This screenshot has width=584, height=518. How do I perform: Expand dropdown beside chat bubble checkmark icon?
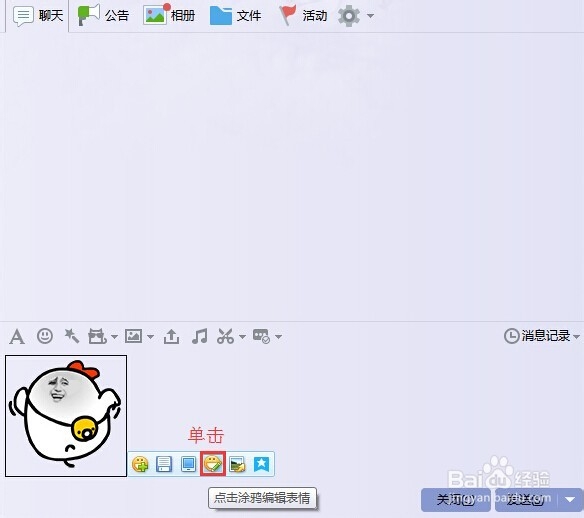pyautogui.click(x=278, y=337)
